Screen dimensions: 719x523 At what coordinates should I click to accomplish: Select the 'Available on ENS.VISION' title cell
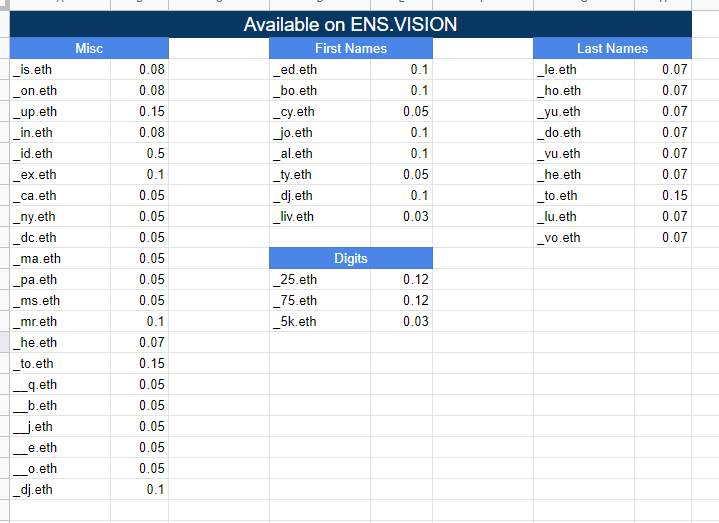pos(350,24)
